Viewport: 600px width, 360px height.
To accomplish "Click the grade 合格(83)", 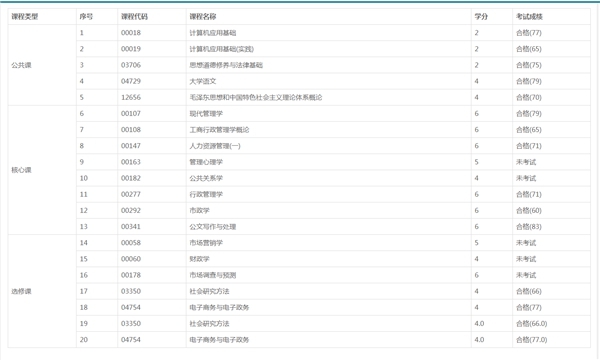I will [529, 226].
